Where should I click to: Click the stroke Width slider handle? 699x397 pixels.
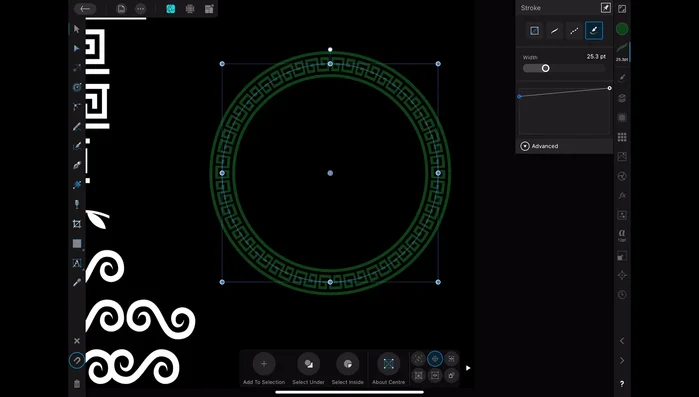546,68
